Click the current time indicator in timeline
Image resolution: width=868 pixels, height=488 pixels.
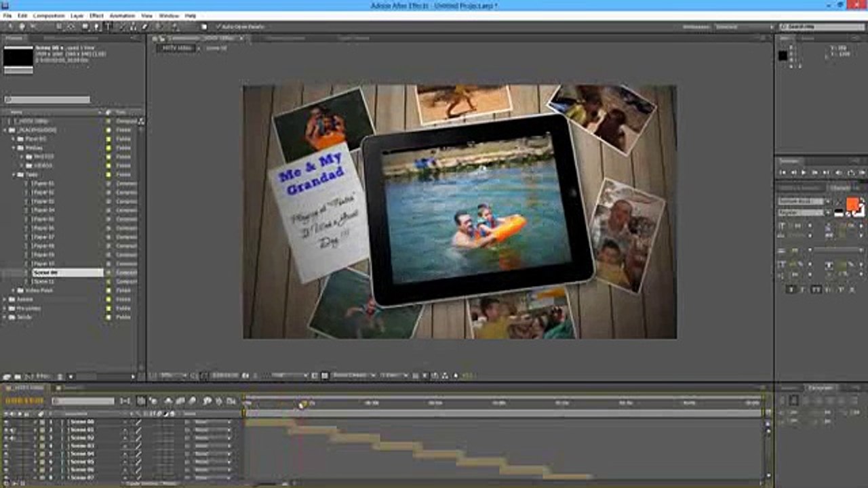tap(303, 404)
